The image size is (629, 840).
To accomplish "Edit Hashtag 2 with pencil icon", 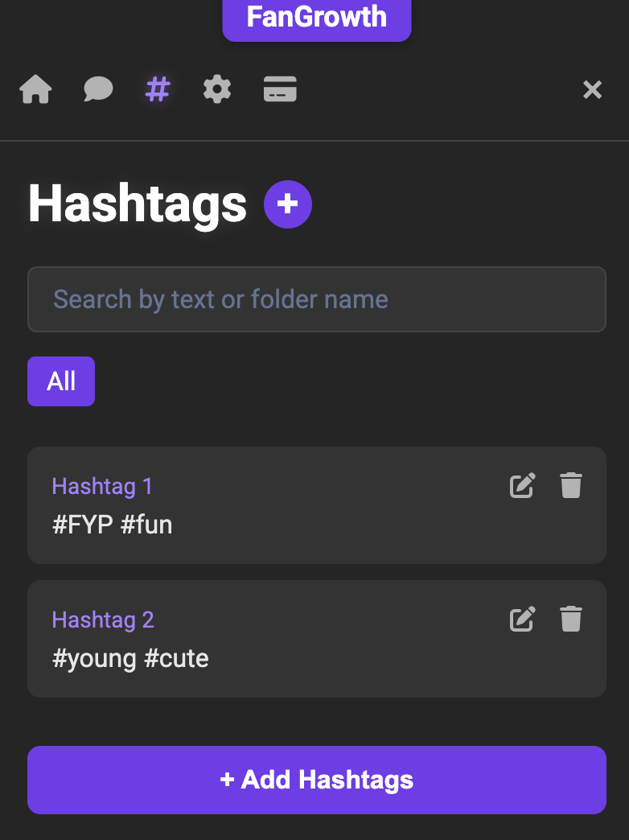I will pyautogui.click(x=522, y=620).
